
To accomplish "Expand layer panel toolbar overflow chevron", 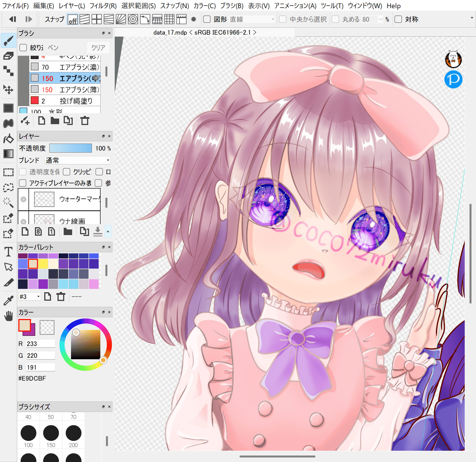I will 108,232.
